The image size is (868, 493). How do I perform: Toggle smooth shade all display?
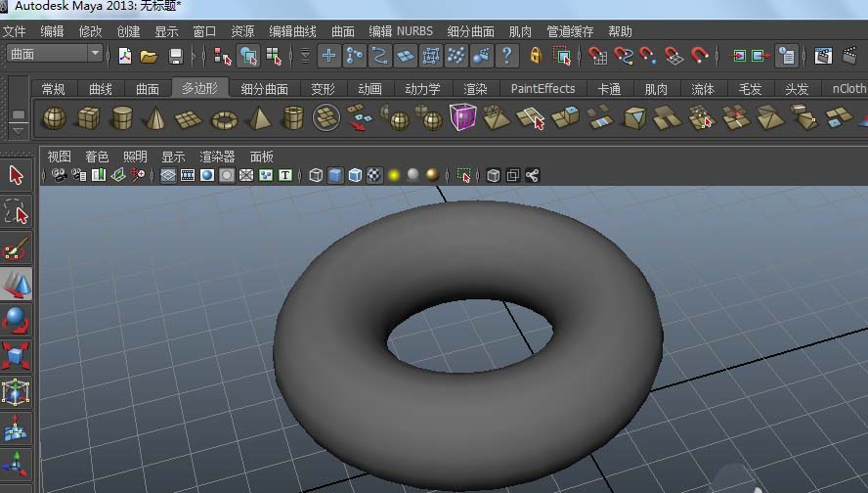(335, 176)
